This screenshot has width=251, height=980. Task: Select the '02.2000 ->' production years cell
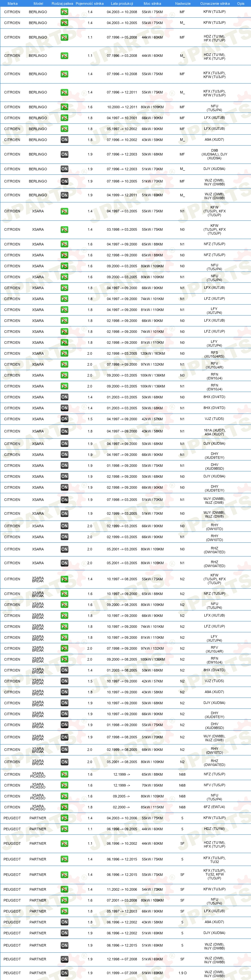point(122,807)
